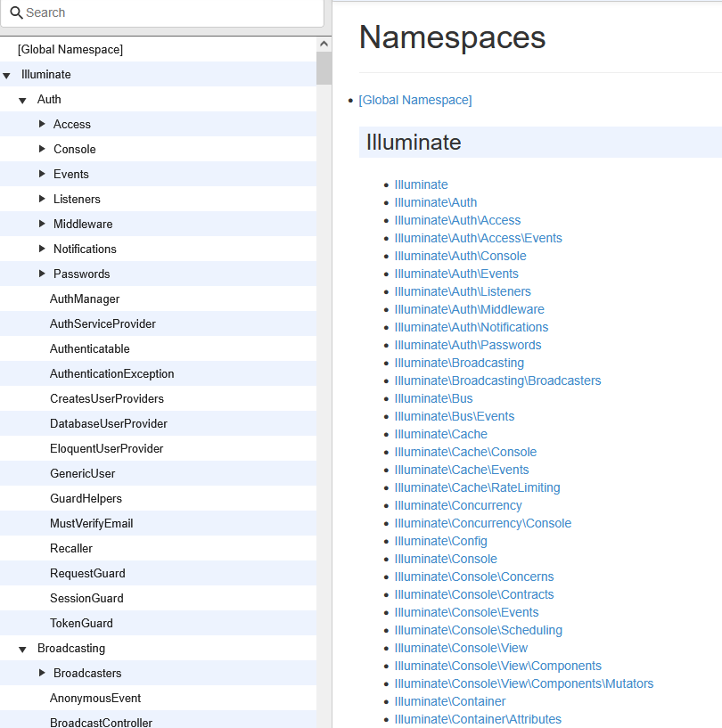Open GuardHelpers in the sidebar
Image resolution: width=722 pixels, height=728 pixels.
[86, 499]
